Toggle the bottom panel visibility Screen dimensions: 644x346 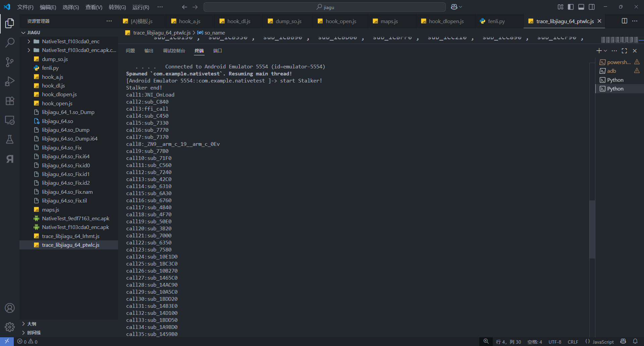581,7
